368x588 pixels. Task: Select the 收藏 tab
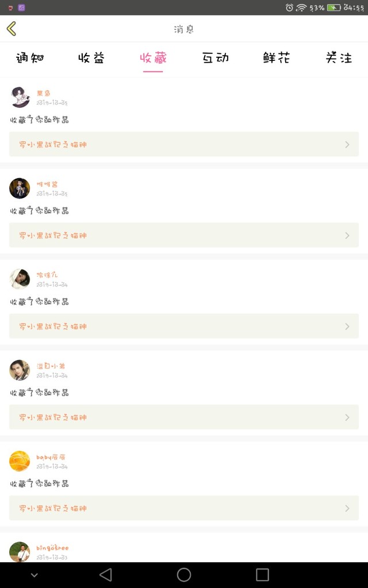click(153, 58)
